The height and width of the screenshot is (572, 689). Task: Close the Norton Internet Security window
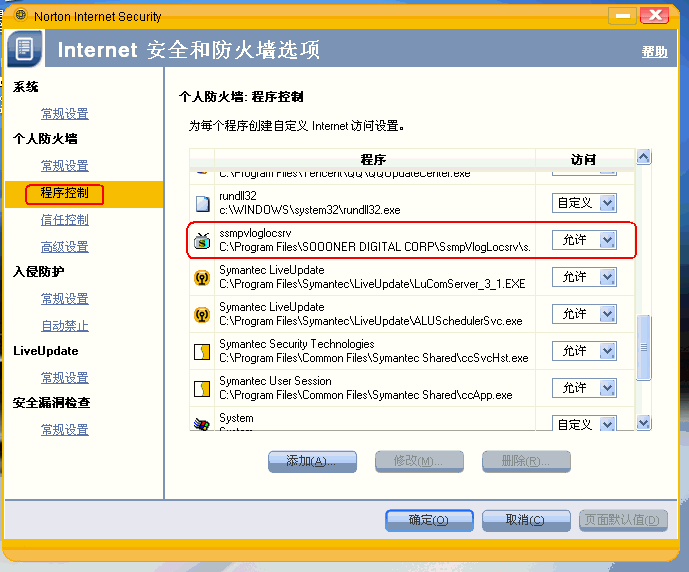point(655,16)
